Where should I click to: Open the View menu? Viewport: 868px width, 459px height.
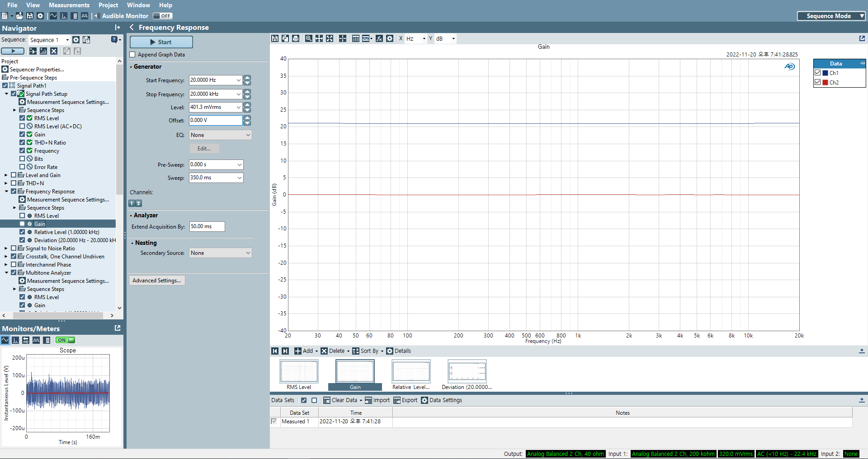pos(33,5)
